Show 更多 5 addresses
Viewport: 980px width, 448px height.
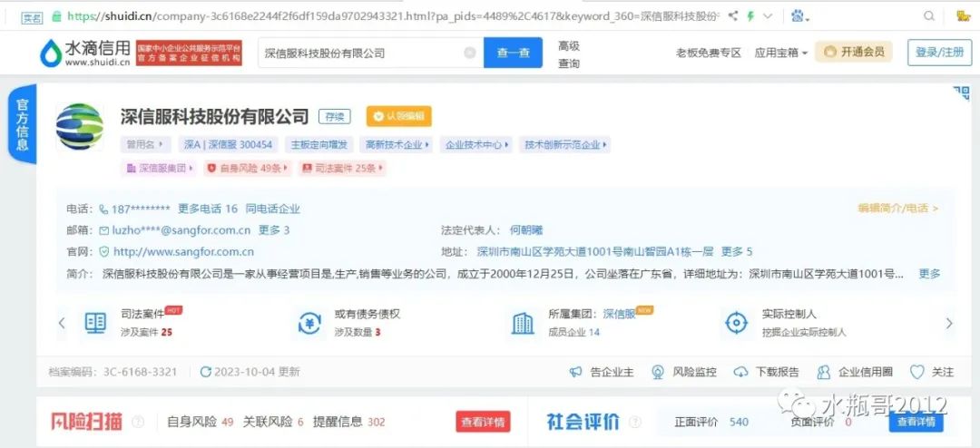pos(737,252)
